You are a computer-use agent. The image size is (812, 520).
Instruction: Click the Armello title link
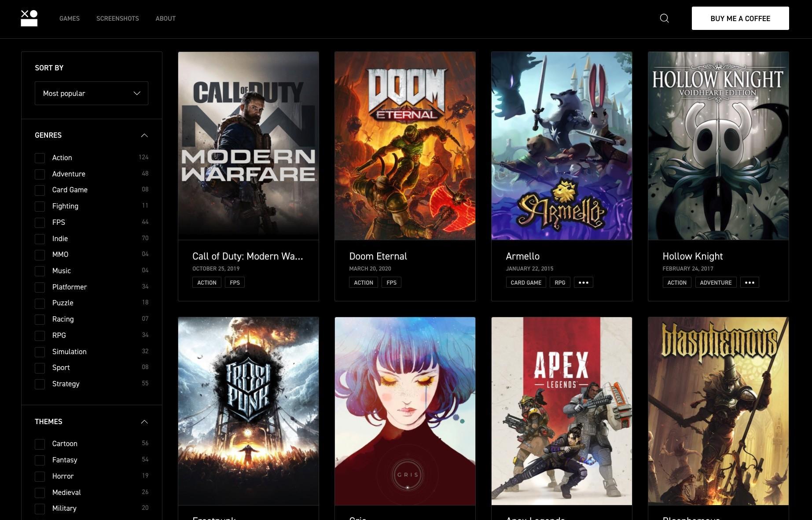pos(522,256)
